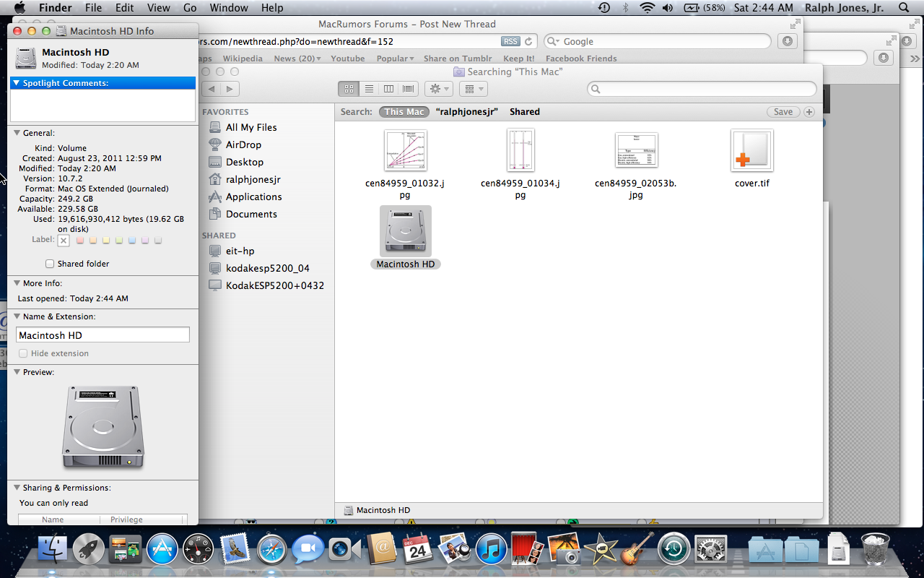
Task: Launch iMovie from the Dock
Action: tap(601, 550)
